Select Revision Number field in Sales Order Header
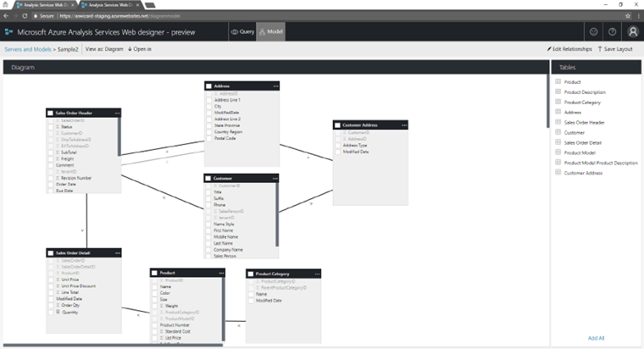Image resolution: width=644 pixels, height=349 pixels. (x=76, y=178)
